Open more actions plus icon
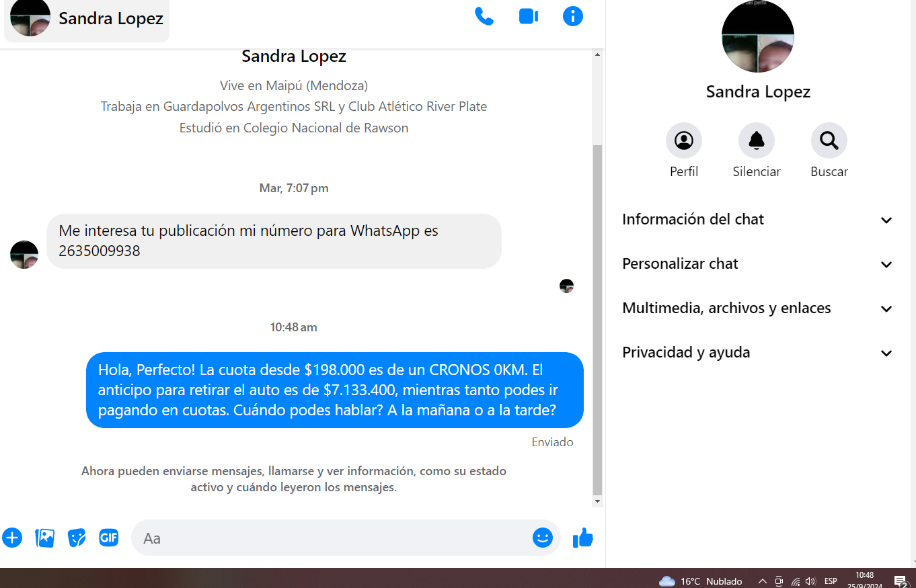916x588 pixels. pos(12,538)
